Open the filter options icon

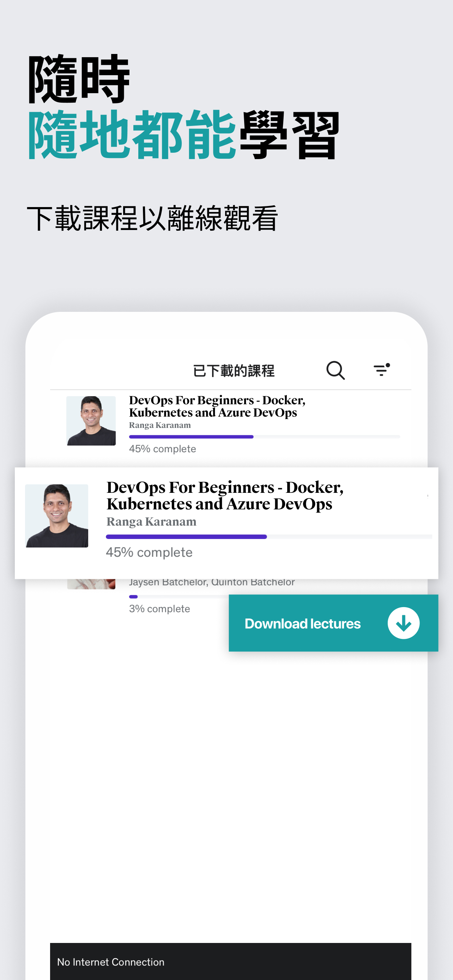[381, 370]
